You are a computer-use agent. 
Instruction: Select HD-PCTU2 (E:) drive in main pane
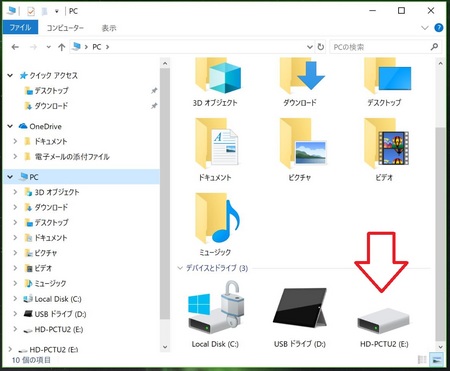[383, 321]
